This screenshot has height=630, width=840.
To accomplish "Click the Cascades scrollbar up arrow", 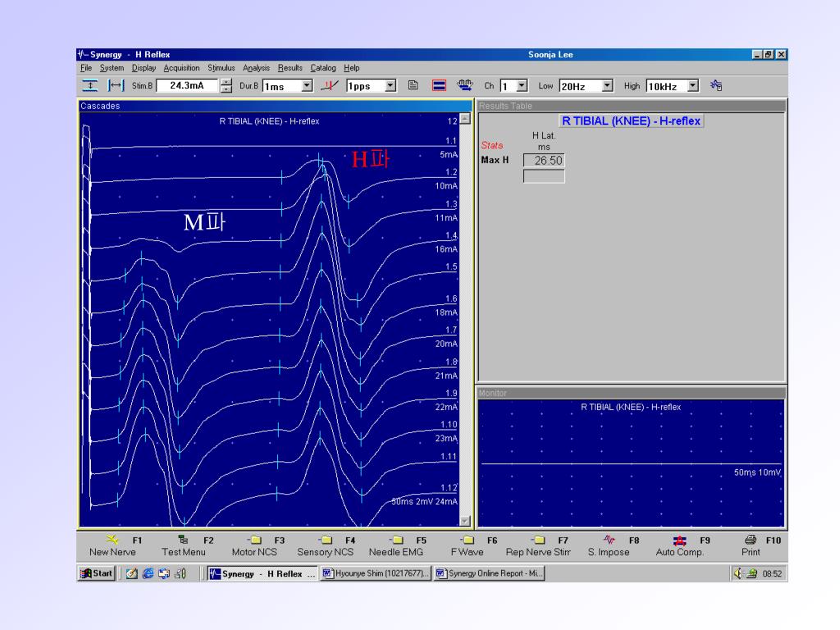I will (465, 119).
